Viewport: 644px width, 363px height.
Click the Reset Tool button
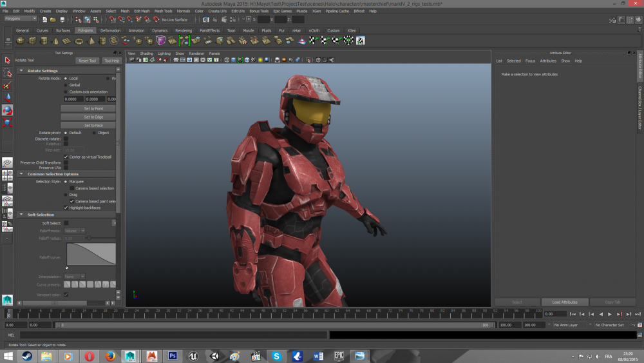(87, 61)
